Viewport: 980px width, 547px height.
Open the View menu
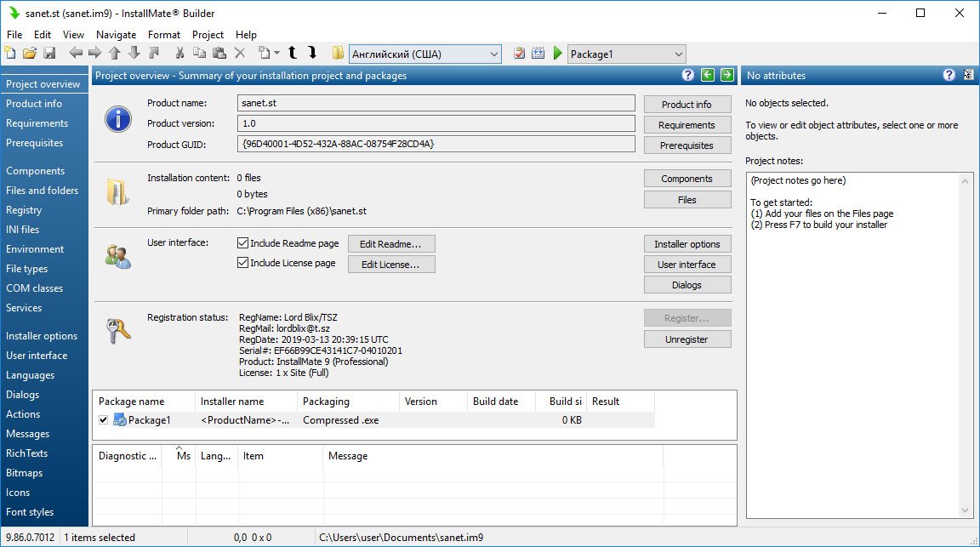coord(73,34)
